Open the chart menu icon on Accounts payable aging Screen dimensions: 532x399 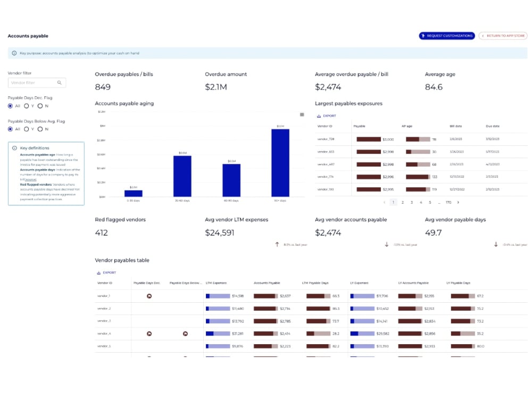pyautogui.click(x=301, y=114)
